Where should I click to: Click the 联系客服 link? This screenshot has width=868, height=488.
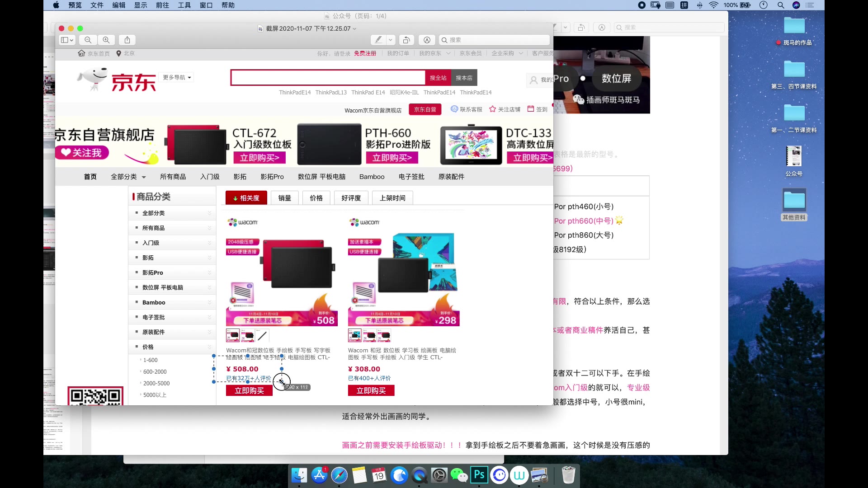(x=467, y=109)
